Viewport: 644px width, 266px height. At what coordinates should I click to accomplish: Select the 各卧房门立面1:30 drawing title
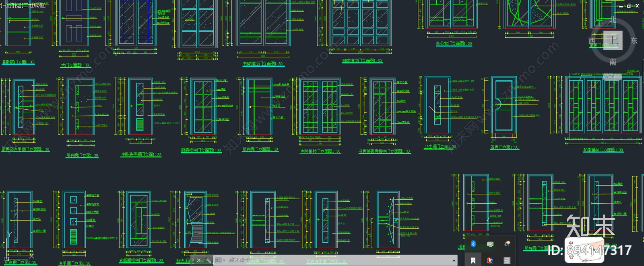pos(18,62)
